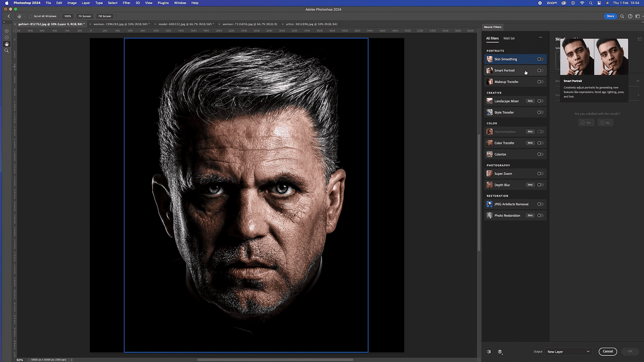This screenshot has width=644, height=362.
Task: Toggle Super Zoom filter on
Action: point(540,174)
